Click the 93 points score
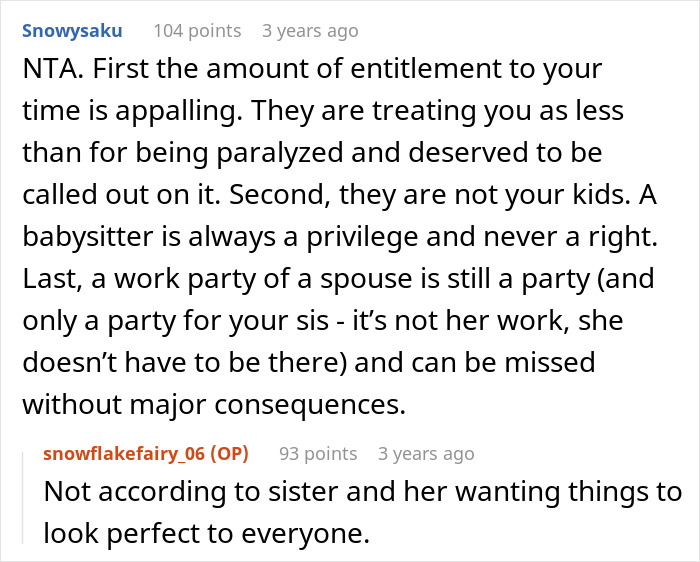The image size is (700, 562). pyautogui.click(x=317, y=453)
